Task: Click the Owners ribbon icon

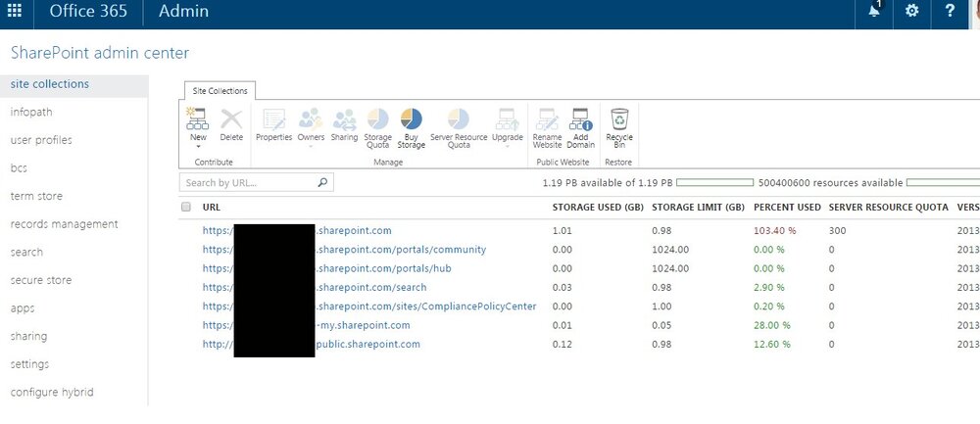Action: coord(311,118)
